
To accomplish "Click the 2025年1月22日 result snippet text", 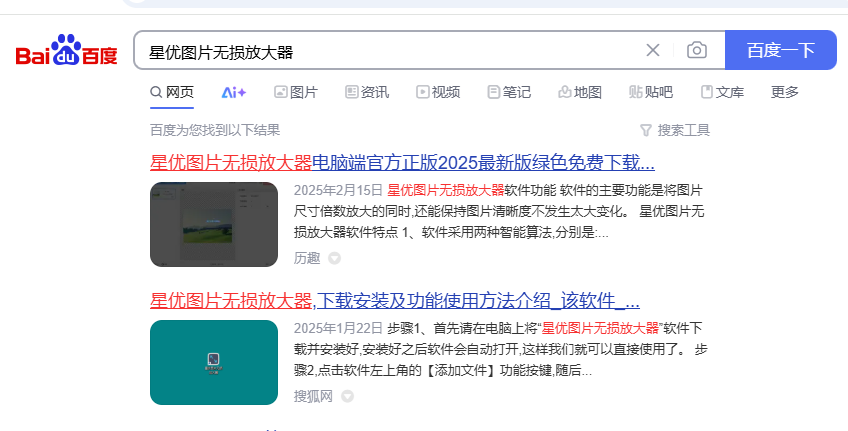I will tap(500, 349).
